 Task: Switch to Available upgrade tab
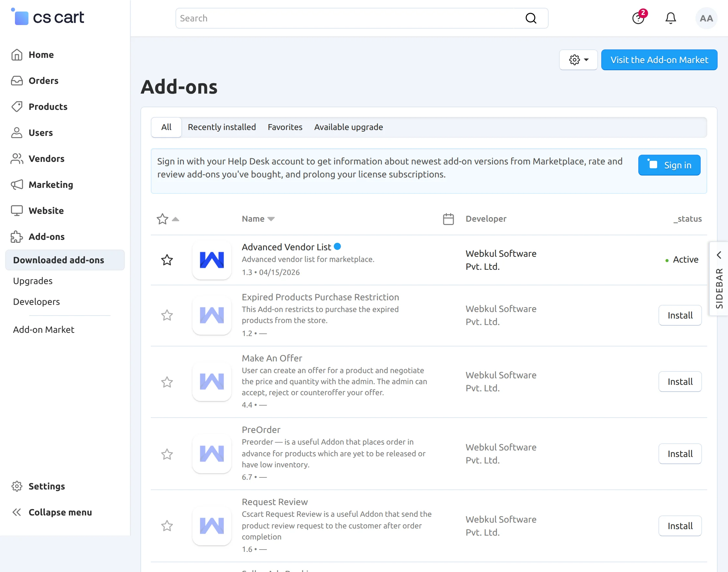[348, 127]
